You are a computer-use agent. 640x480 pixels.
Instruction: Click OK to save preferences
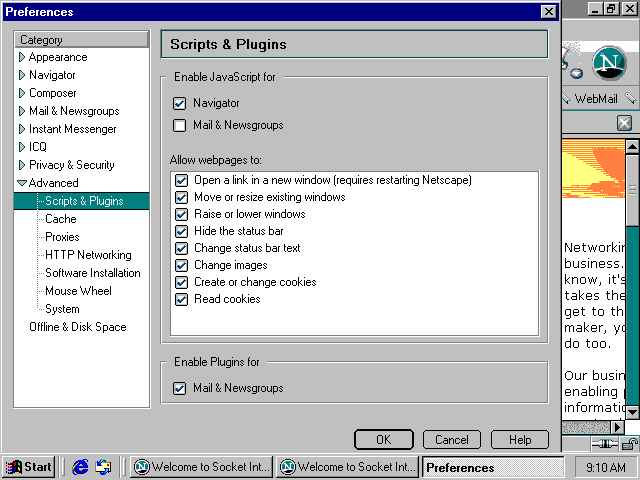coord(384,440)
